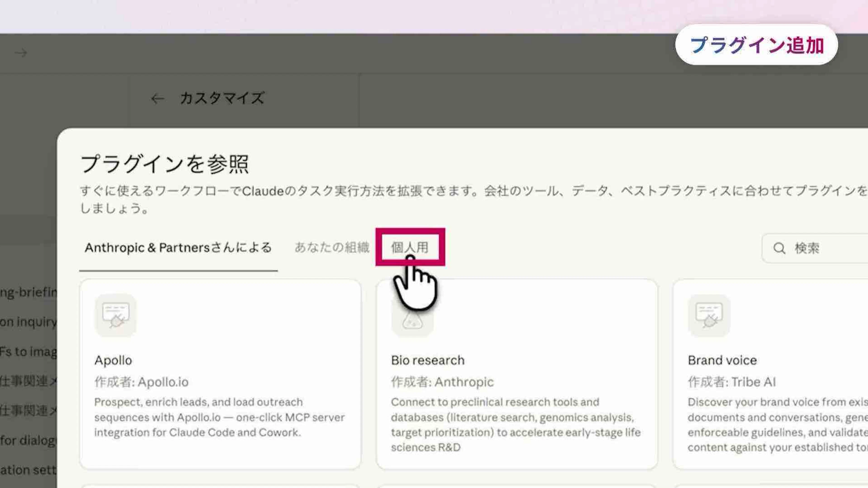The width and height of the screenshot is (868, 488).
Task: Click the forward arrow in the top bar
Action: [21, 53]
